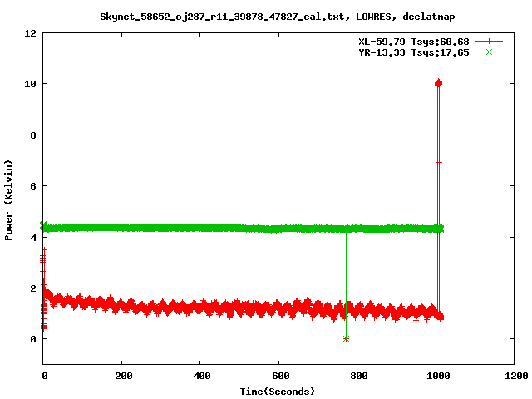This screenshot has height=399, width=532.
Task: Click the y-axis tick label 6
Action: point(33,186)
